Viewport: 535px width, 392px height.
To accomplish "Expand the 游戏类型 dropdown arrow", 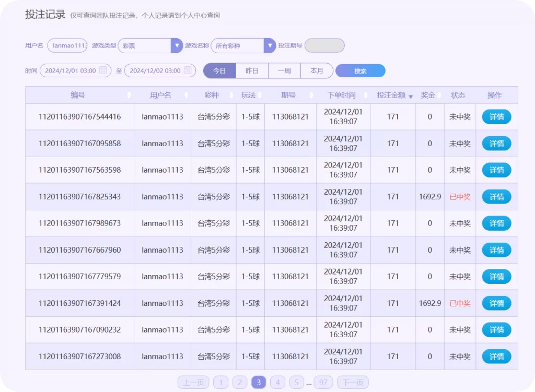I will [x=177, y=46].
